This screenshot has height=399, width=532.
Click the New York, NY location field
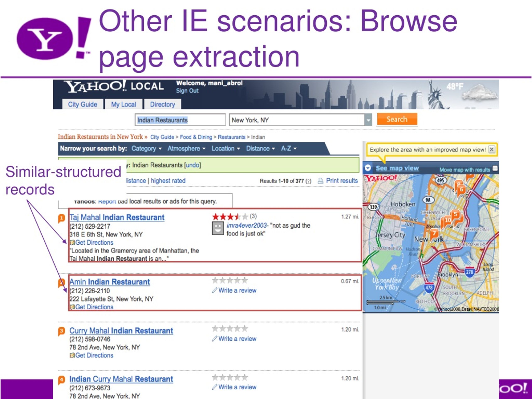[x=297, y=120]
